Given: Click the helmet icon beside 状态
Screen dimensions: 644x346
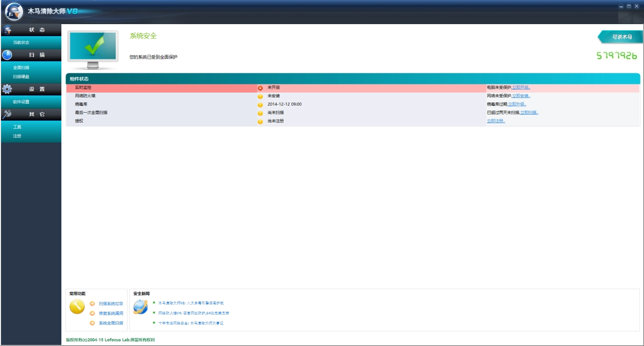Looking at the screenshot, I should [x=8, y=30].
